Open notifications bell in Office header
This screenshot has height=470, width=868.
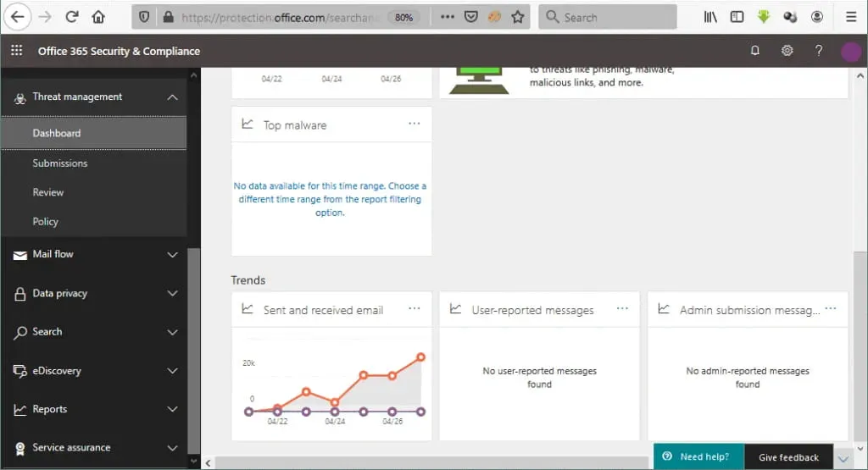[x=754, y=50]
